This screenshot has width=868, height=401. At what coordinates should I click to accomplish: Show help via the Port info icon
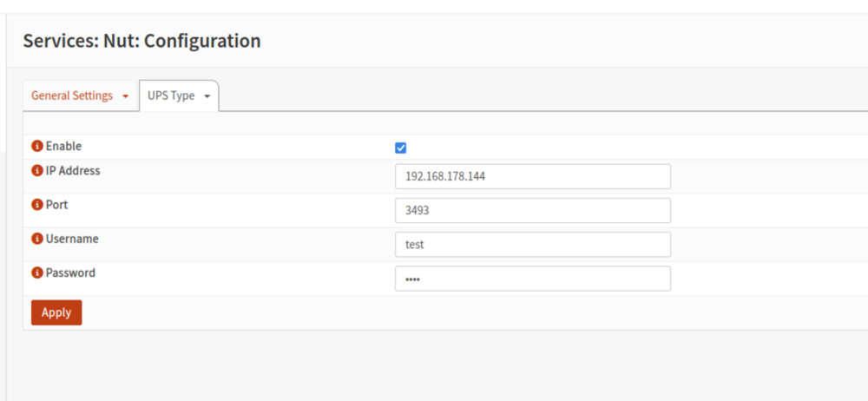point(37,205)
